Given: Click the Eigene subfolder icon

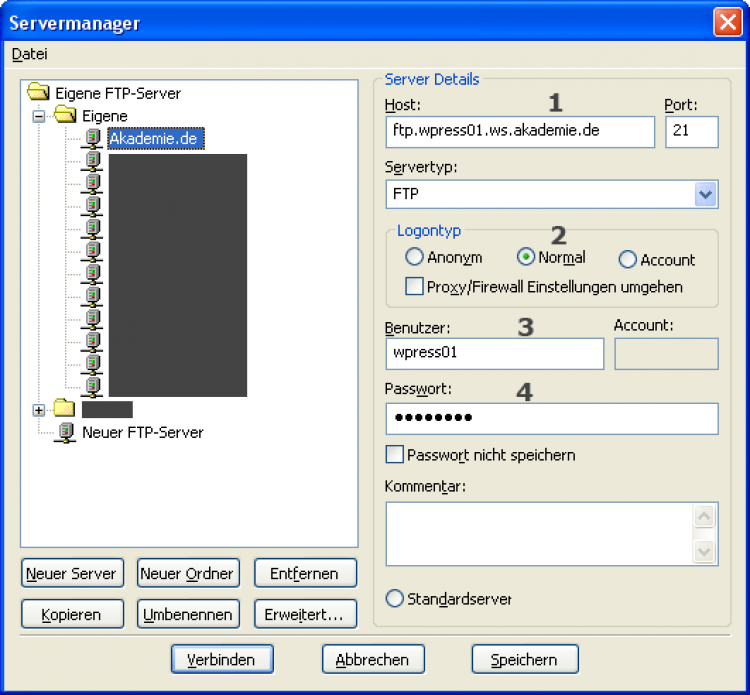Looking at the screenshot, I should 66,116.
